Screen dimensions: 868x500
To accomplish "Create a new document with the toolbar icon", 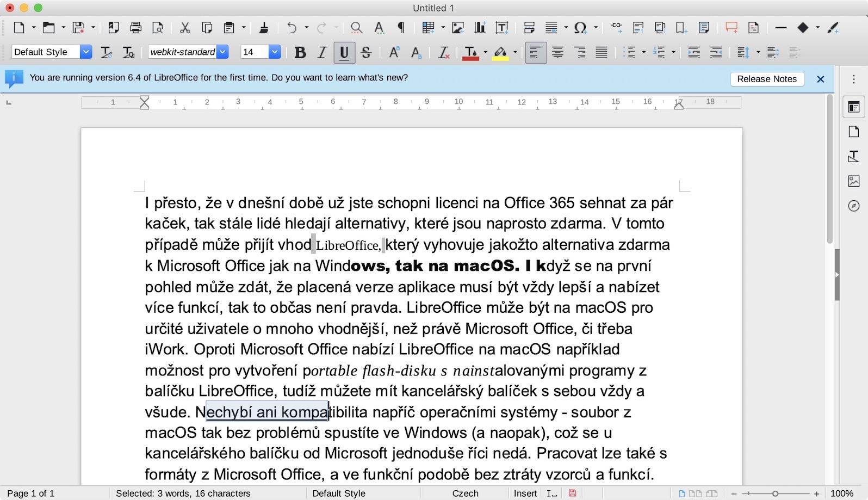I will point(19,28).
